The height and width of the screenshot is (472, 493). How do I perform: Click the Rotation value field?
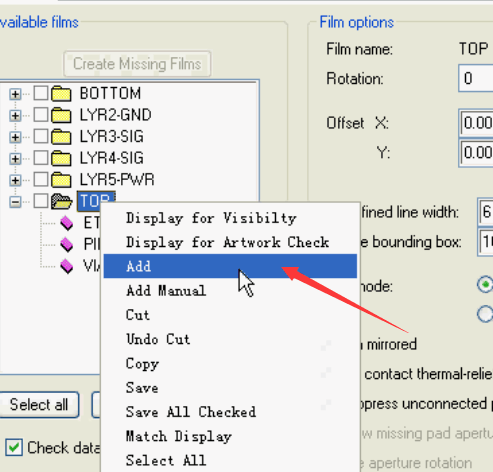pos(476,79)
